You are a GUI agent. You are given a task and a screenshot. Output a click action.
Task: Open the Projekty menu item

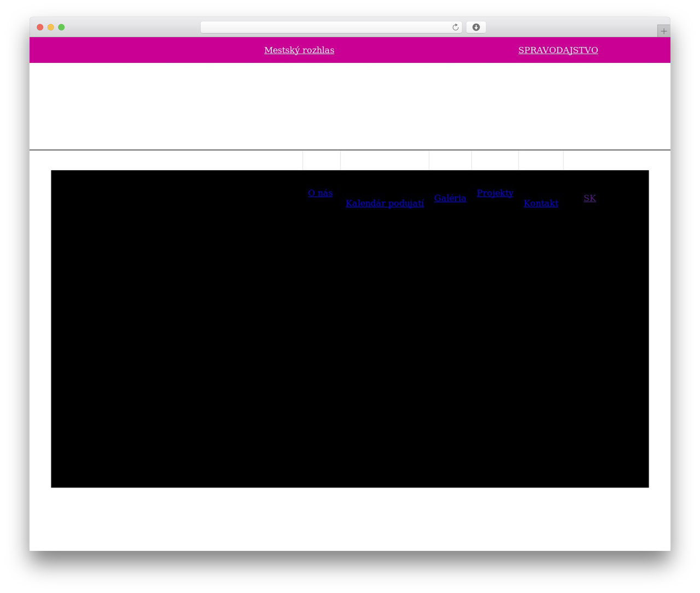495,193
